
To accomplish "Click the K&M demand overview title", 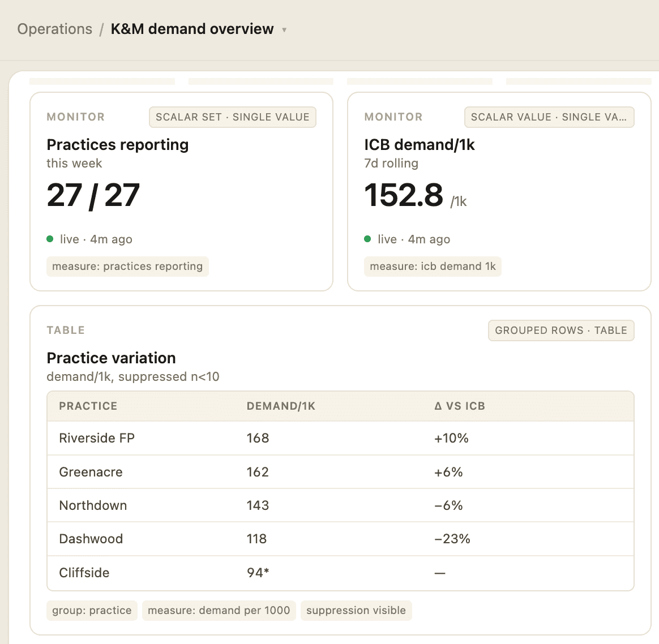I will [x=192, y=29].
